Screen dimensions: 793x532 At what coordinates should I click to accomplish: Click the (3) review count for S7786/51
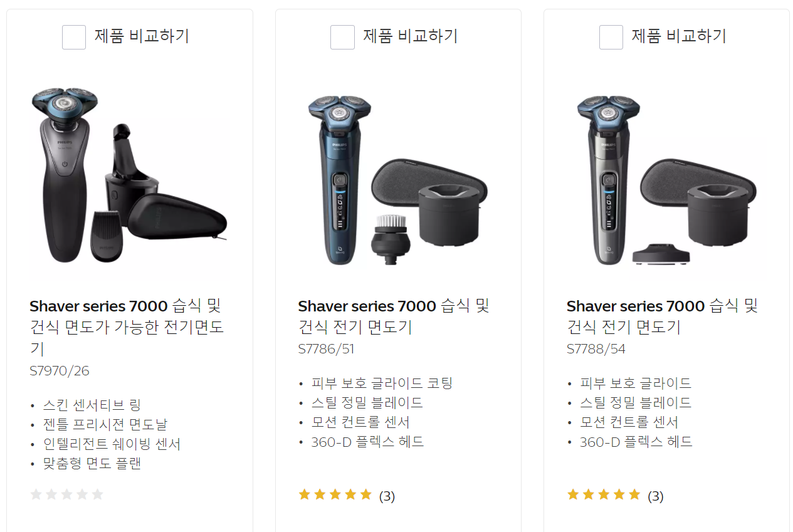pos(387,496)
